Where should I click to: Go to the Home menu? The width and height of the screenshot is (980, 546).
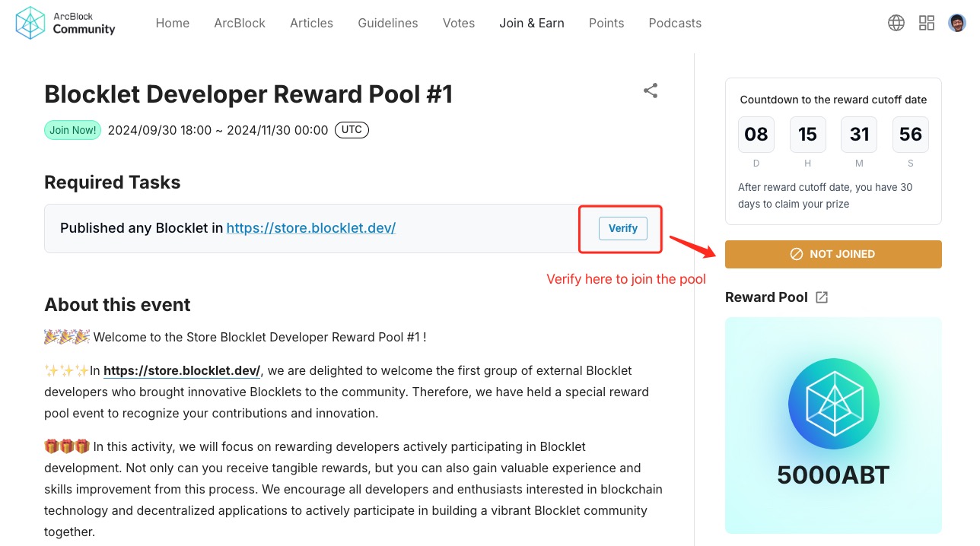[173, 23]
